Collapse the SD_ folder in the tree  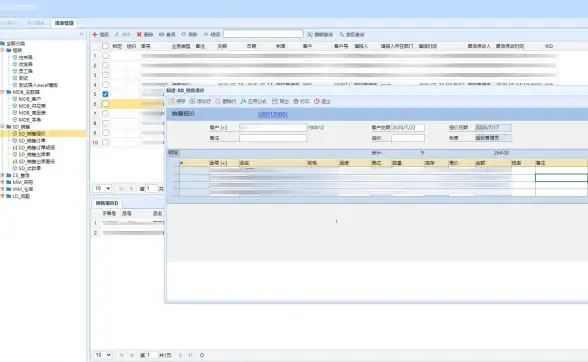[x=3, y=127]
